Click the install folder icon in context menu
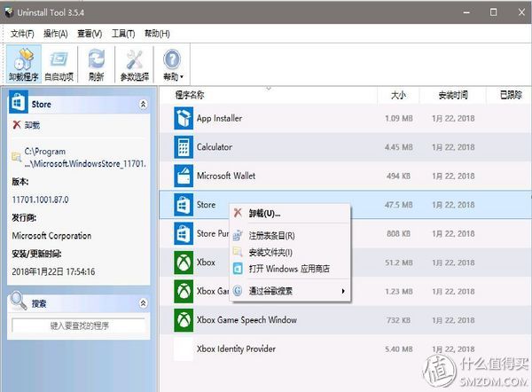The height and width of the screenshot is (392, 532). tap(238, 252)
